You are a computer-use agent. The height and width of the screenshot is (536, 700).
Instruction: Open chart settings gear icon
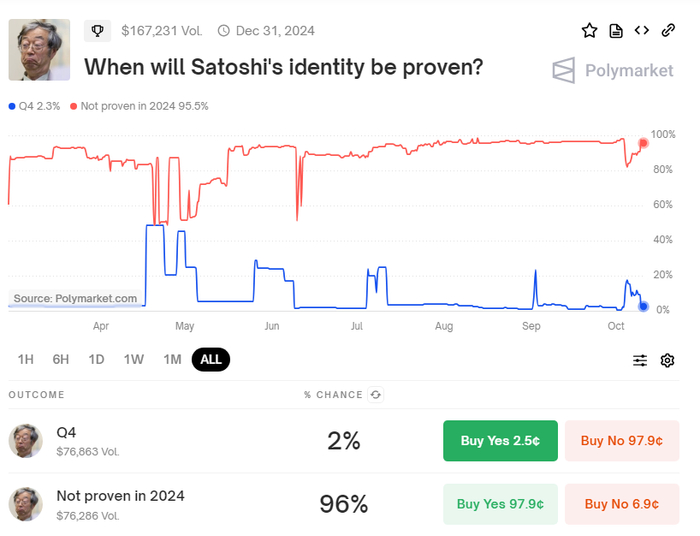tap(668, 360)
